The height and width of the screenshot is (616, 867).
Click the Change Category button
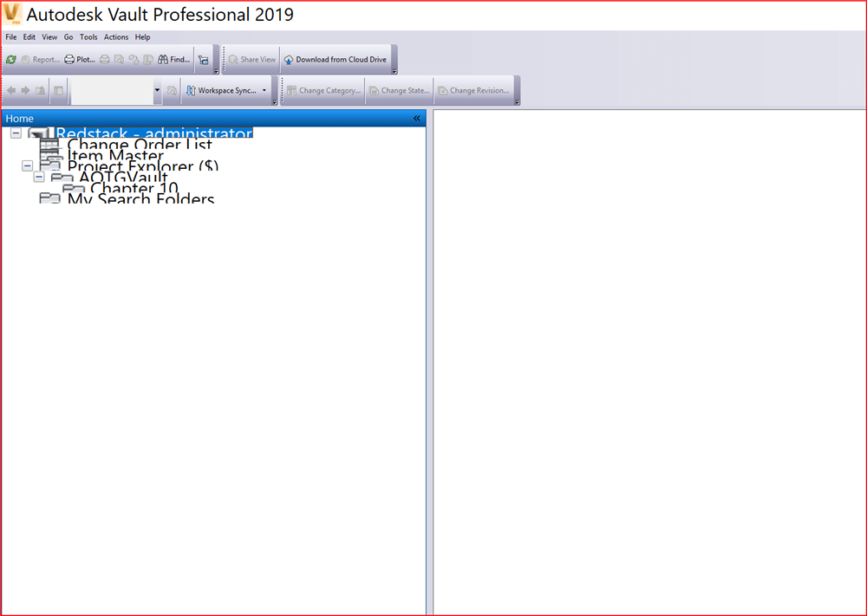[x=323, y=90]
